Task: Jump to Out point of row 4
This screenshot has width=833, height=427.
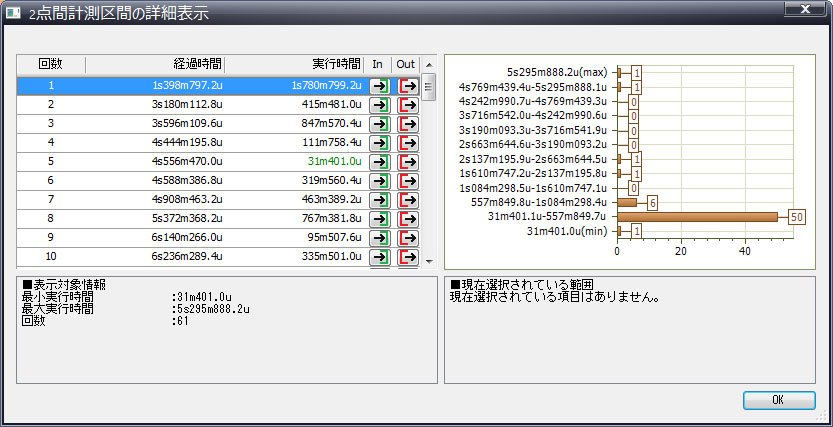Action: tap(408, 143)
